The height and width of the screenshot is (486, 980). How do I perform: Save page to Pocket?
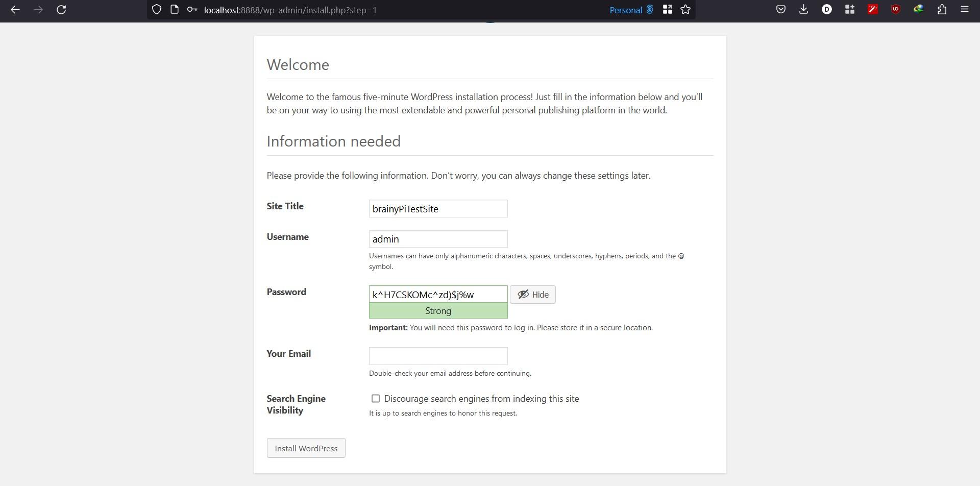click(780, 10)
